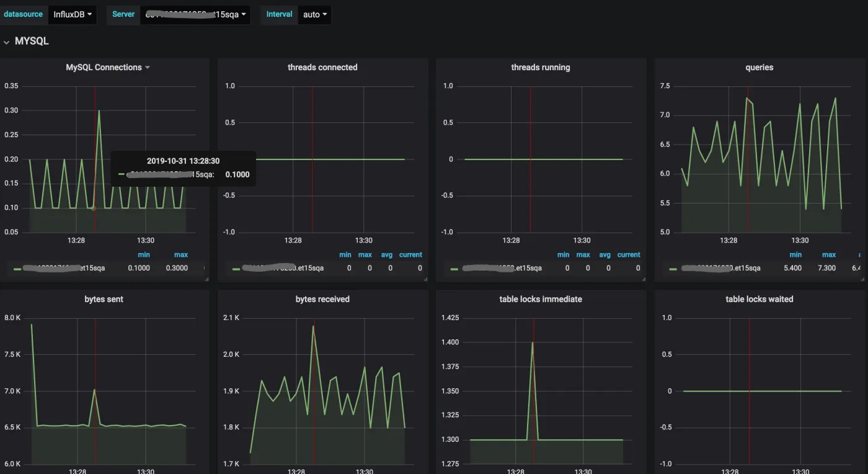Click the 13:28 time label under threads running graph

(x=511, y=240)
